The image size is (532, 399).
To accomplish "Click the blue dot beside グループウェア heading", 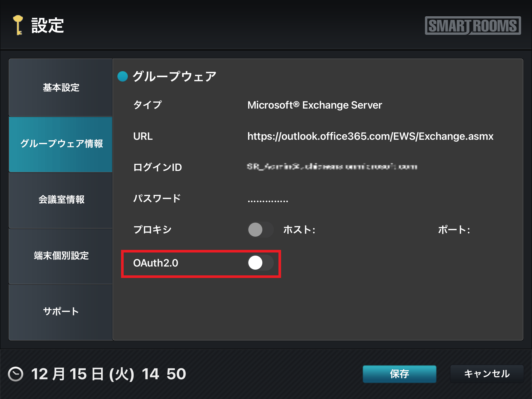I will click(x=123, y=76).
